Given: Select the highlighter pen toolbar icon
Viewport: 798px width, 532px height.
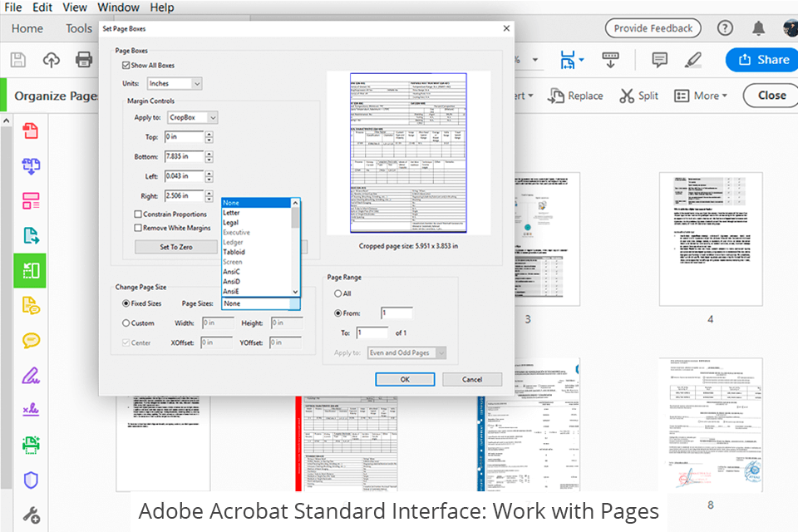Looking at the screenshot, I should tap(692, 60).
